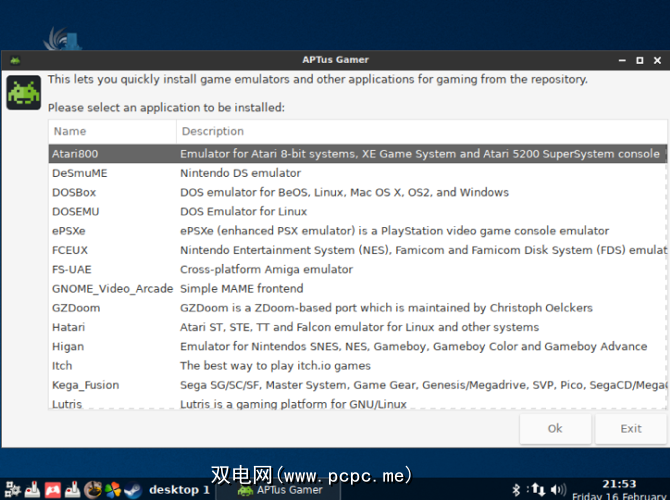
Task: Open the settings gears icon in taskbar
Action: tap(12, 490)
